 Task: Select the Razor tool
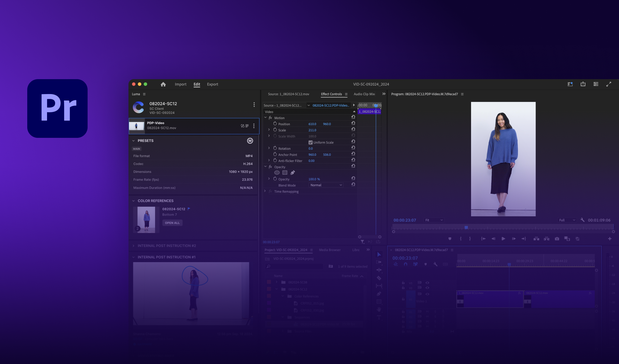pyautogui.click(x=379, y=278)
